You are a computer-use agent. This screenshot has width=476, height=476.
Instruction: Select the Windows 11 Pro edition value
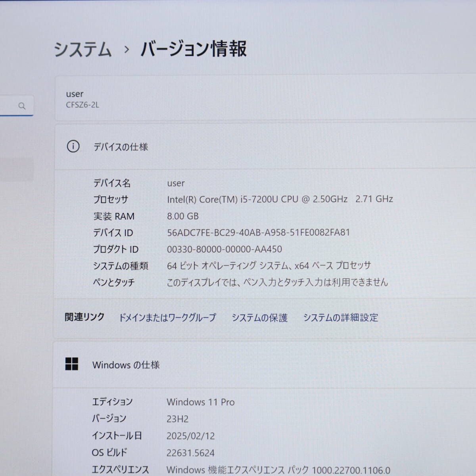click(201, 402)
